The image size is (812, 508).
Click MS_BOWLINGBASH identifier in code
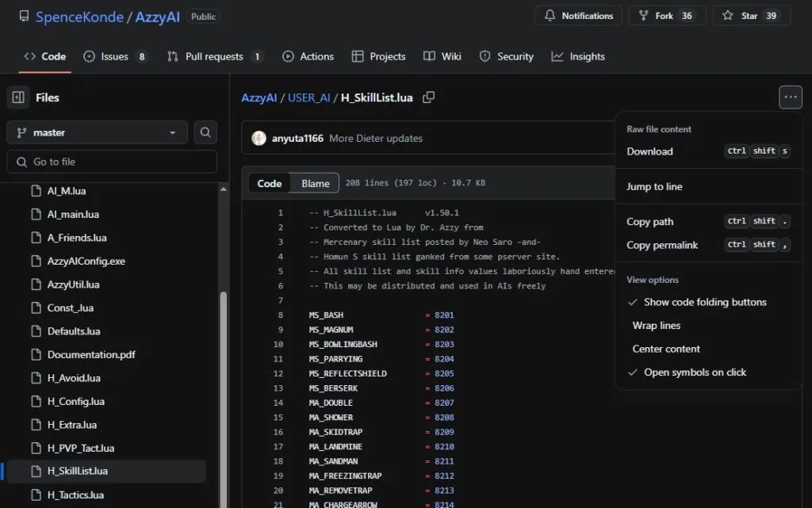pyautogui.click(x=343, y=344)
